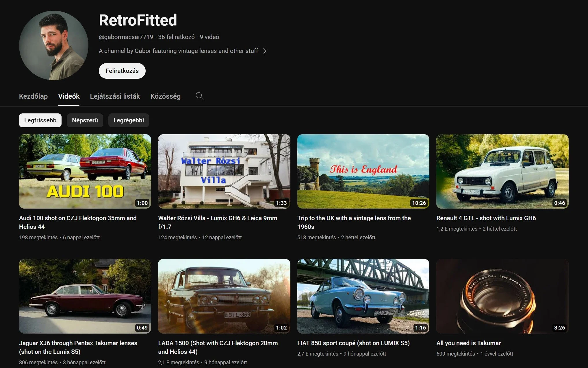Click the channel search magnifier icon
This screenshot has height=368, width=588.
199,96
